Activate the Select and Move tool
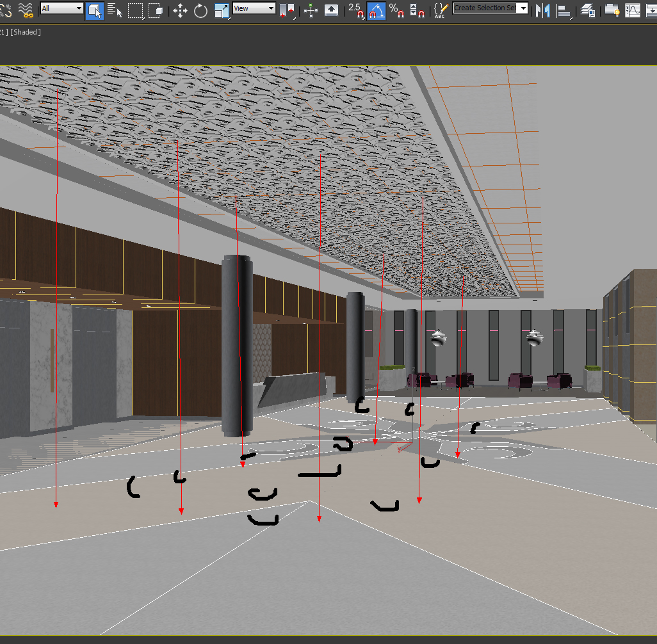The width and height of the screenshot is (657, 644). pos(180,10)
